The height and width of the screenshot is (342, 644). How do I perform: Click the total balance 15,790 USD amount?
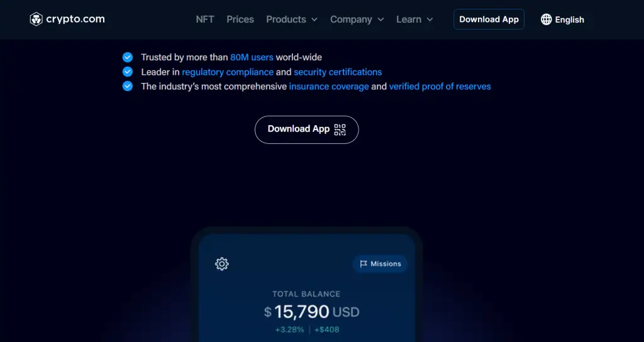(x=311, y=311)
